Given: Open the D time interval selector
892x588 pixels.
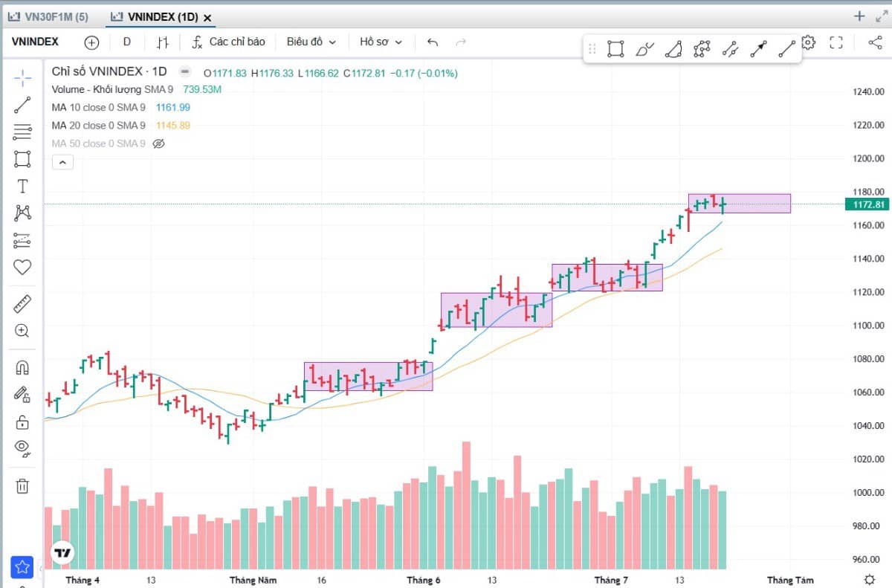Looking at the screenshot, I should pyautogui.click(x=127, y=42).
